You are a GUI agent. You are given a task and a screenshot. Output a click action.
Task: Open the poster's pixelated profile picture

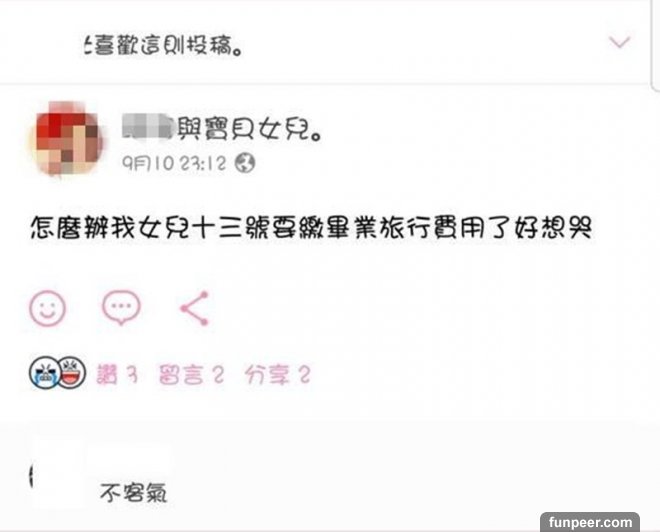[65, 139]
